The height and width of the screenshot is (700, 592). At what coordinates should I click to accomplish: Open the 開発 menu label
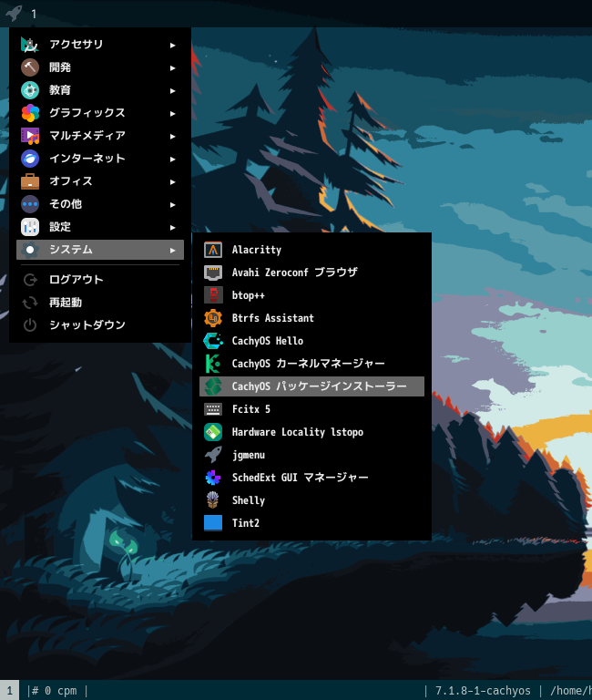[60, 67]
